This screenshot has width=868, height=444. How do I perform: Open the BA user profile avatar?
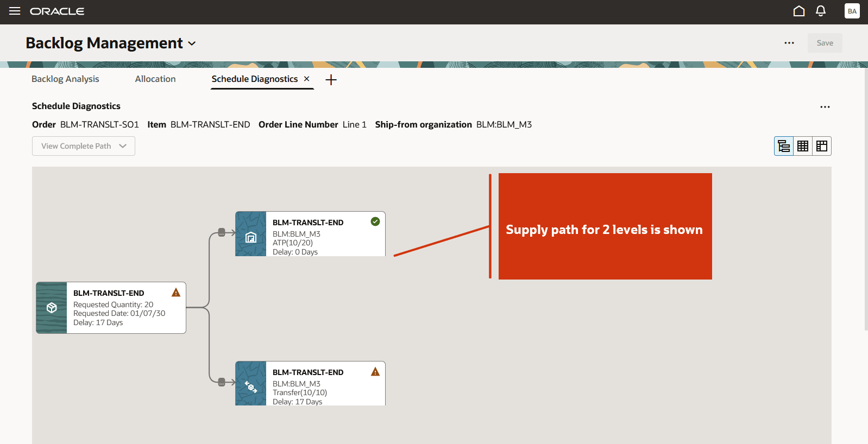[852, 11]
